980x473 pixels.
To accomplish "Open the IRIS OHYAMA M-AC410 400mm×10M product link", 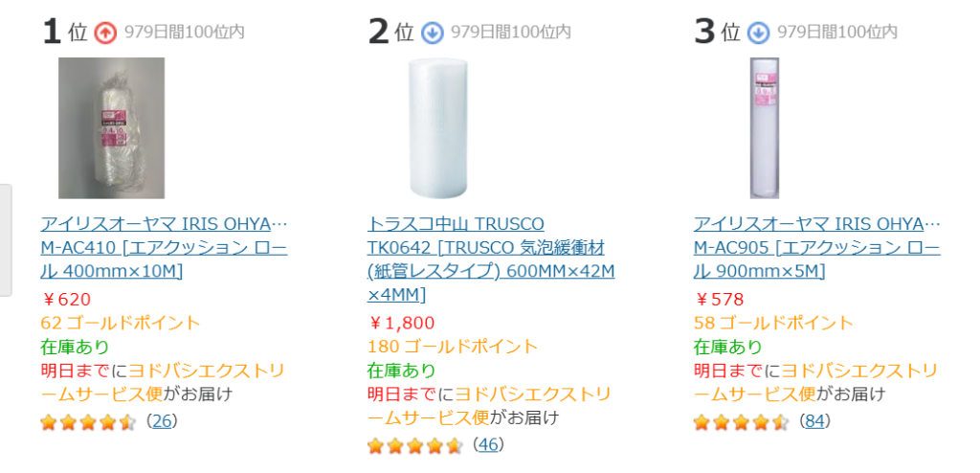I will click(x=164, y=247).
